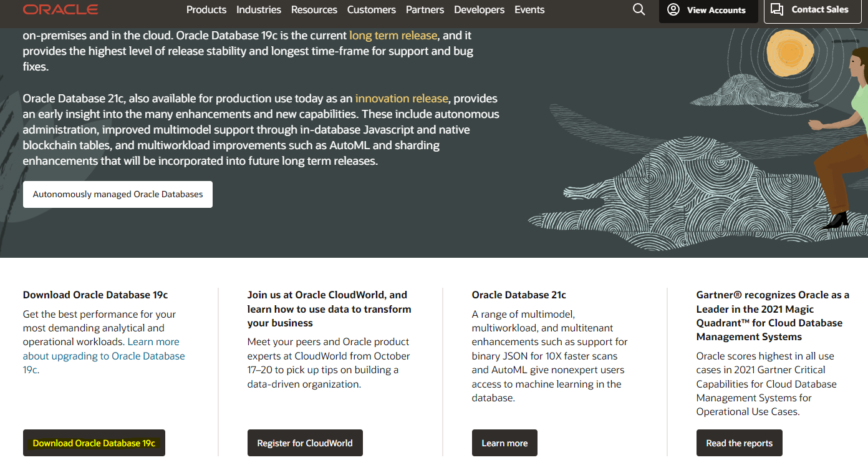Click the Oracle logo
This screenshot has height=465, width=868.
pyautogui.click(x=60, y=9)
